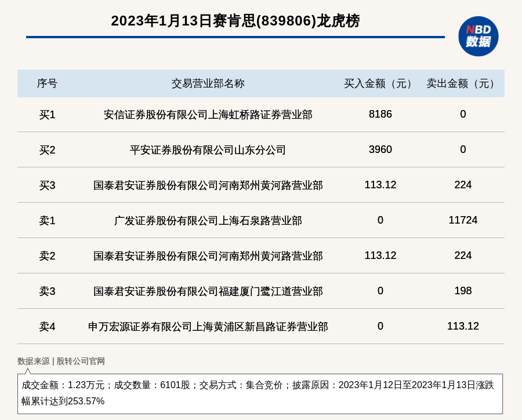Select buy amount 113.12 in 卖2 row
522x420 pixels.
[x=380, y=255]
